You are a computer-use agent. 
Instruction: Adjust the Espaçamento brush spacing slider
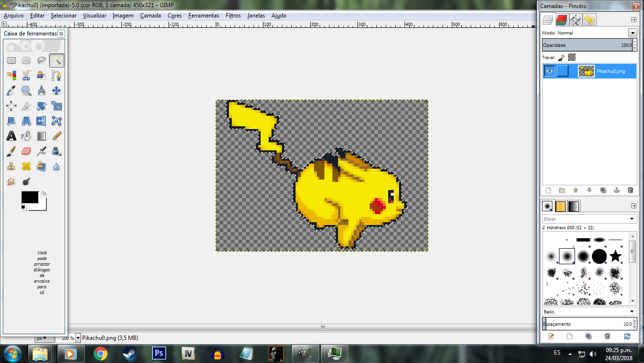coord(587,324)
